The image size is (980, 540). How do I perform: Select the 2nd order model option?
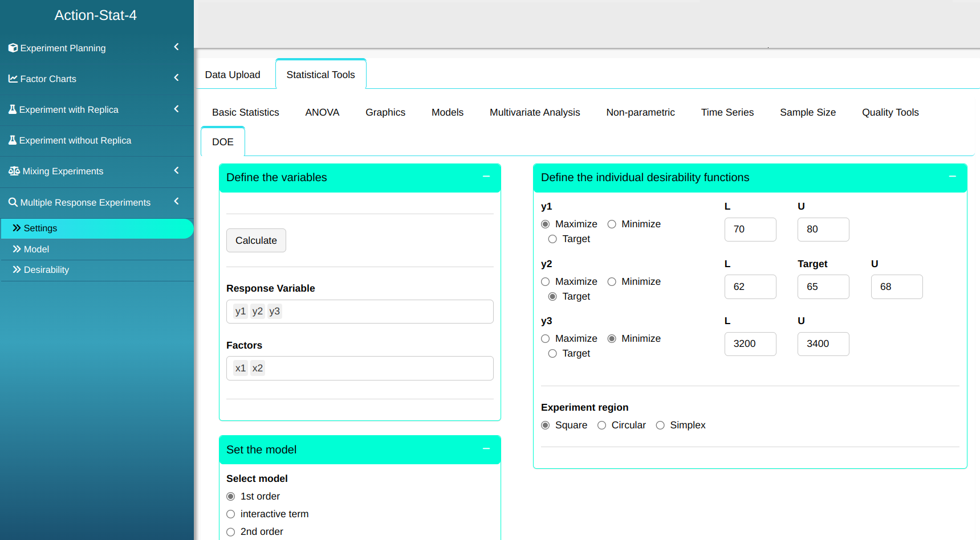pyautogui.click(x=231, y=532)
